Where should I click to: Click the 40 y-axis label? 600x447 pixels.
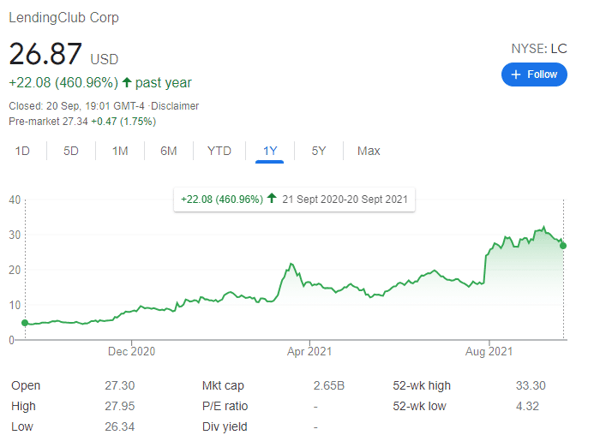tap(15, 200)
